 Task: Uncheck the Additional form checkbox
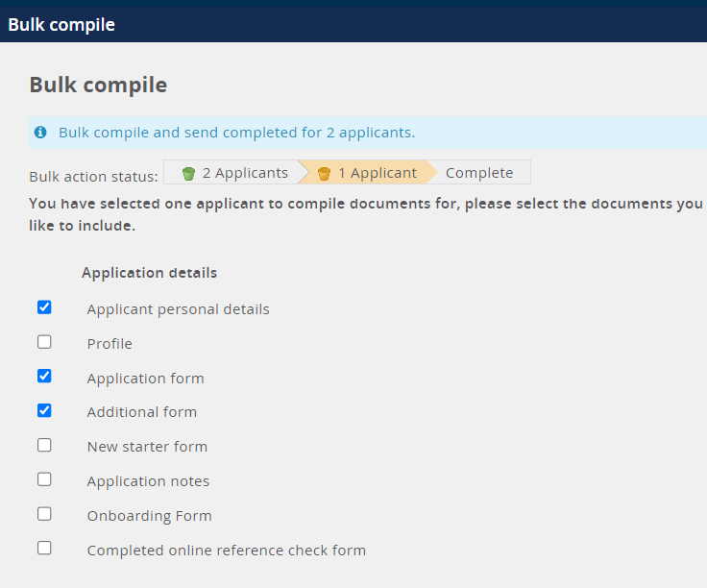[44, 411]
